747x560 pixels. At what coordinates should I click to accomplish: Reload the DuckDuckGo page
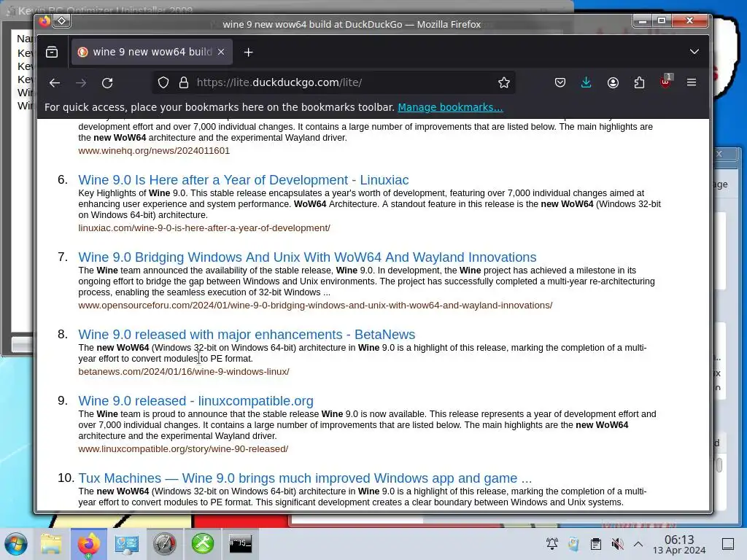pyautogui.click(x=107, y=83)
